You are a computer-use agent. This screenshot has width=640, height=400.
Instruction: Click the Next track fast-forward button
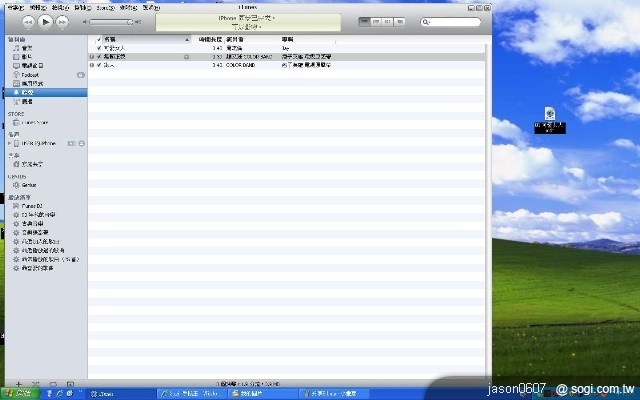coord(63,21)
